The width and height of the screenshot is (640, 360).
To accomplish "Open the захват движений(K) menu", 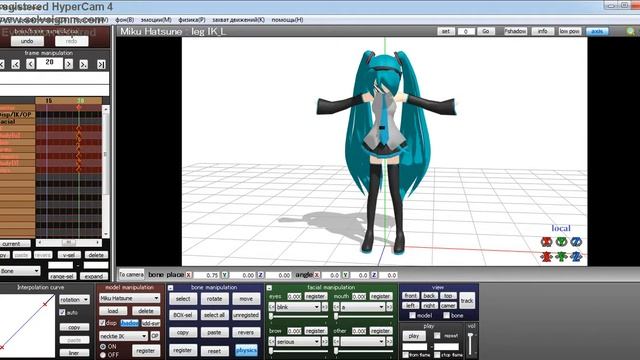I will pos(238,20).
